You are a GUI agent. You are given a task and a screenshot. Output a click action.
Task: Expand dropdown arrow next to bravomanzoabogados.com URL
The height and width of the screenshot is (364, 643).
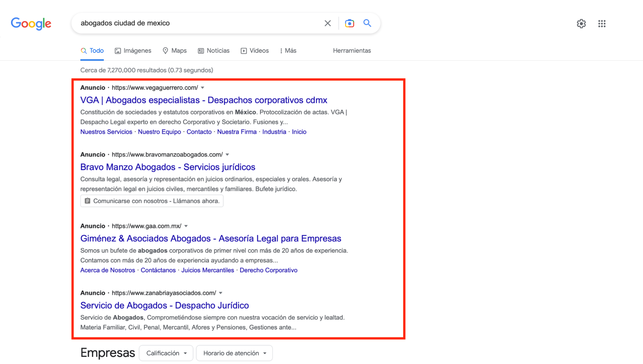tap(227, 155)
